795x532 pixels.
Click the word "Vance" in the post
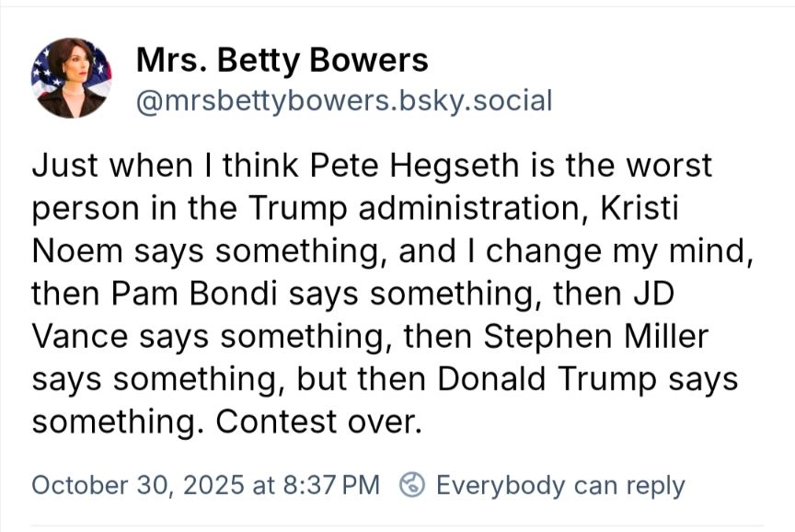click(x=79, y=336)
